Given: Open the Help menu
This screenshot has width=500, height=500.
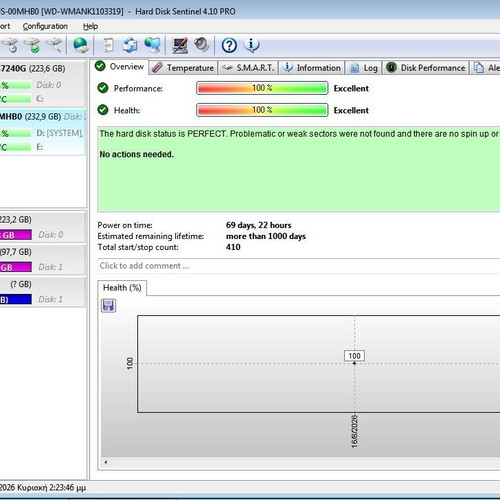Looking at the screenshot, I should coord(90,26).
